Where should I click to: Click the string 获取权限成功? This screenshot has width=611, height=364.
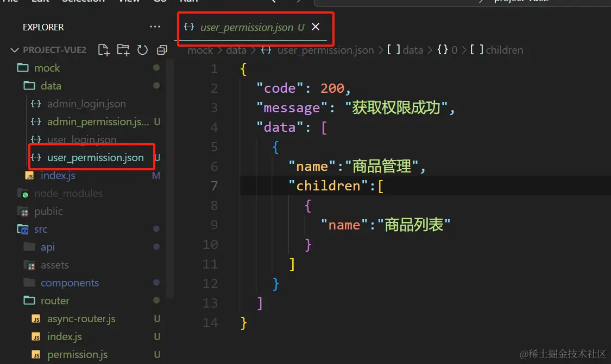click(396, 107)
